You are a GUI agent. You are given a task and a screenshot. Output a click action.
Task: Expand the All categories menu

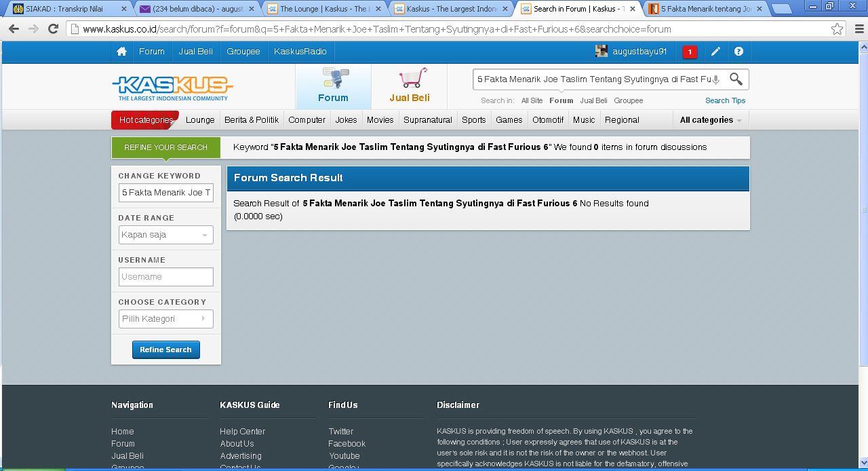click(710, 120)
